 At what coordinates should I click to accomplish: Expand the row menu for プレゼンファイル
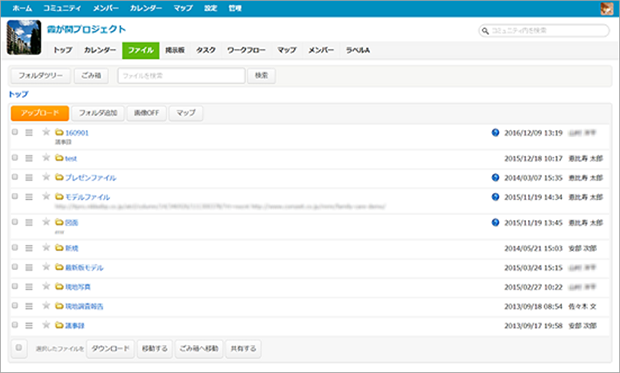point(29,178)
